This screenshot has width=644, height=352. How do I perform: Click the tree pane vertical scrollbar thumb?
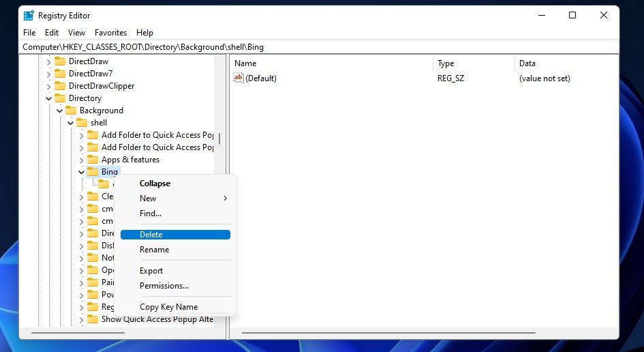[219, 138]
